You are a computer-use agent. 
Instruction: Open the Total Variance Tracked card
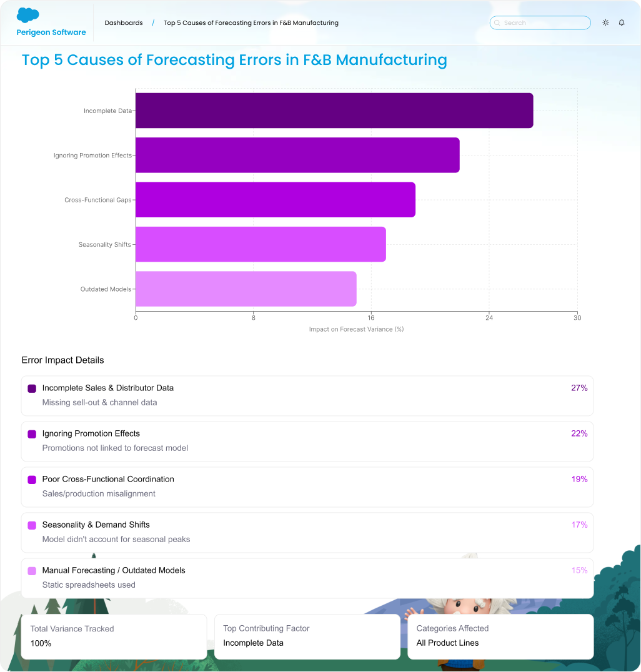(114, 636)
